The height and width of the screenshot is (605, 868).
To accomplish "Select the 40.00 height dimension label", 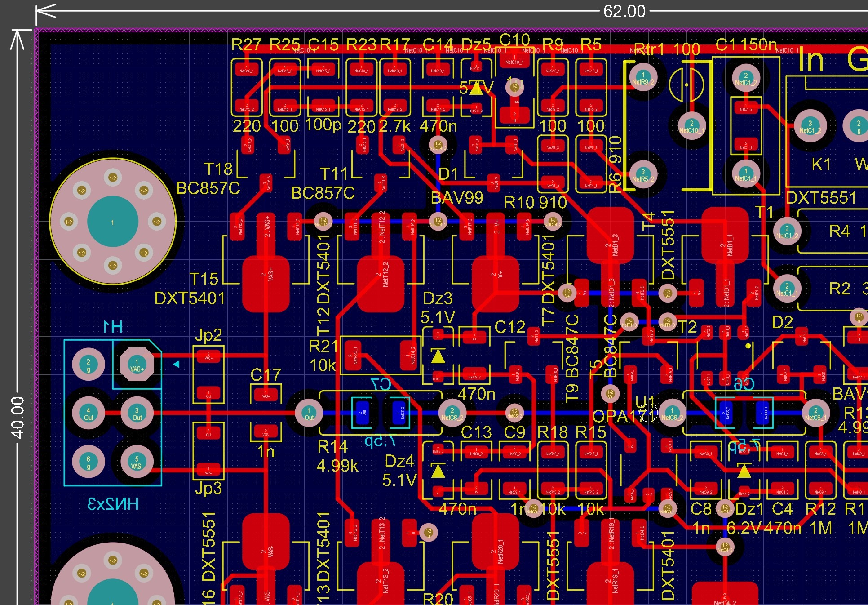I will point(18,418).
